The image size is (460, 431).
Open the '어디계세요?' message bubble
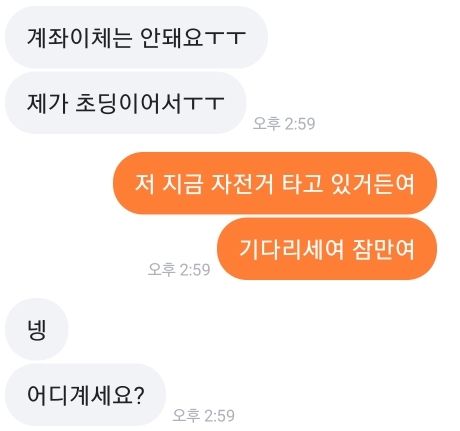click(85, 395)
